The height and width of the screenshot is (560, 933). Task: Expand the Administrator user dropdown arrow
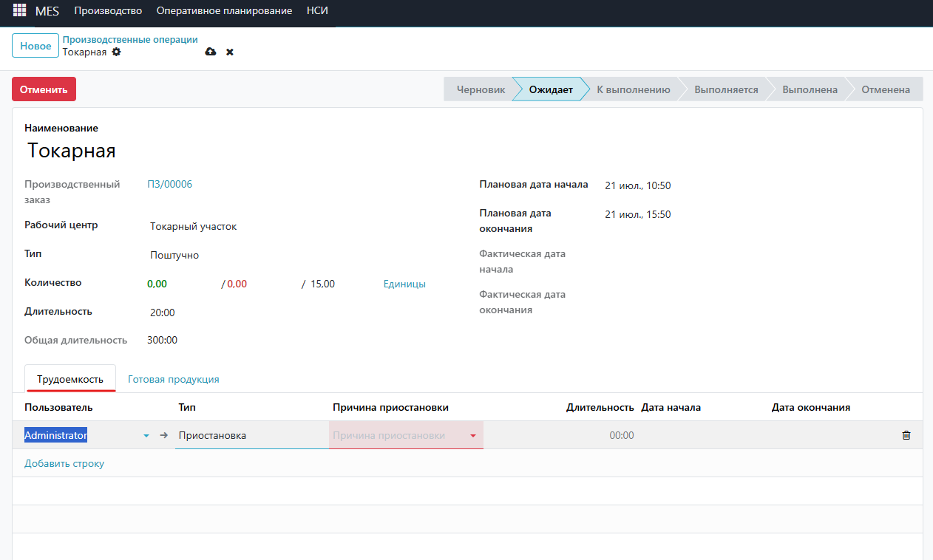pyautogui.click(x=146, y=436)
